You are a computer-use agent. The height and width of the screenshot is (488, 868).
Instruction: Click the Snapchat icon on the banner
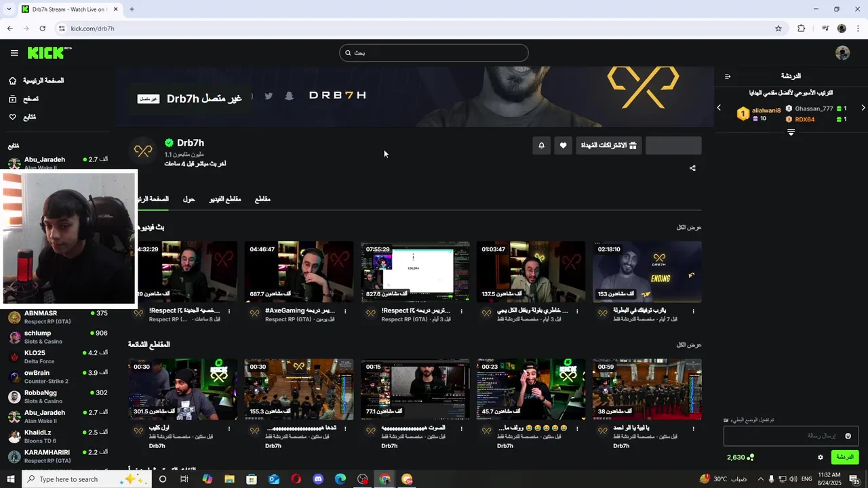[x=290, y=96]
